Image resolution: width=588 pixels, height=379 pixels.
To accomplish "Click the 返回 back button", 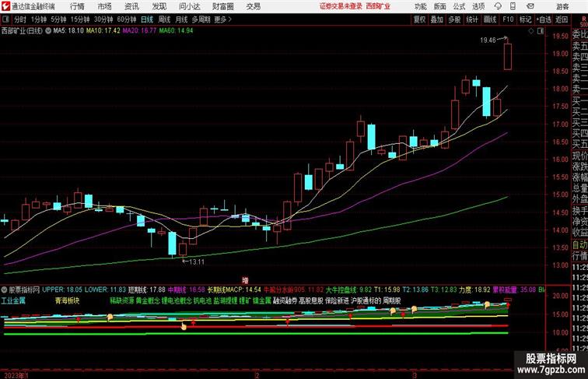I will 562,19.
